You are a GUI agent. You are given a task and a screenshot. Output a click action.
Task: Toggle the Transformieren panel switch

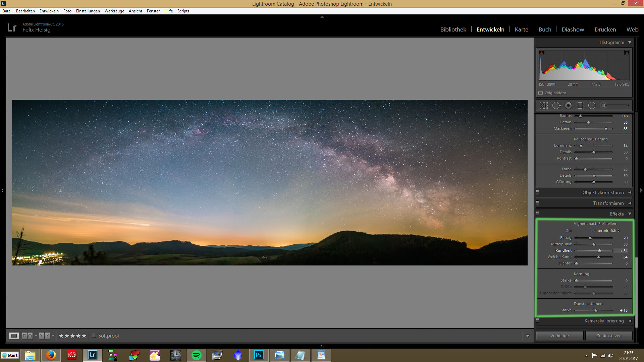(x=537, y=203)
